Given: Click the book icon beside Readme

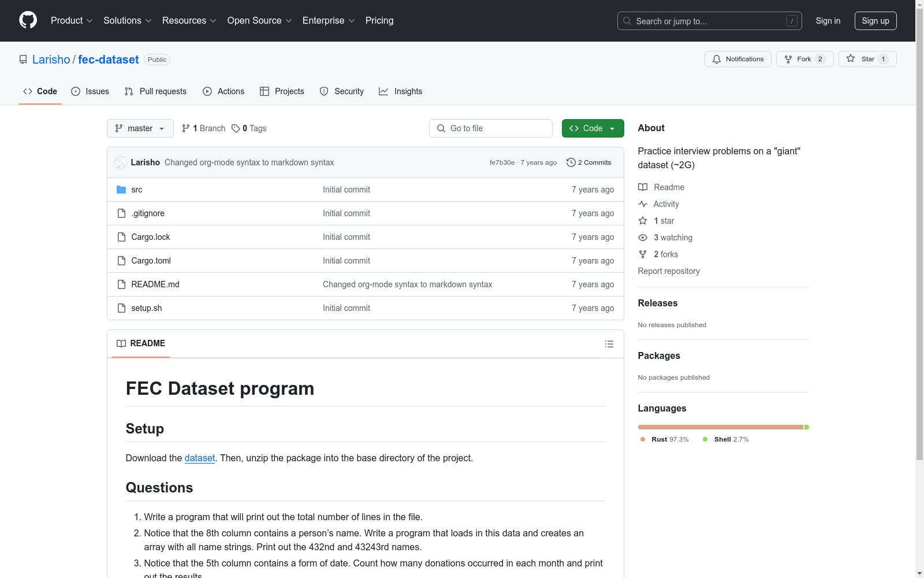Looking at the screenshot, I should pyautogui.click(x=643, y=187).
